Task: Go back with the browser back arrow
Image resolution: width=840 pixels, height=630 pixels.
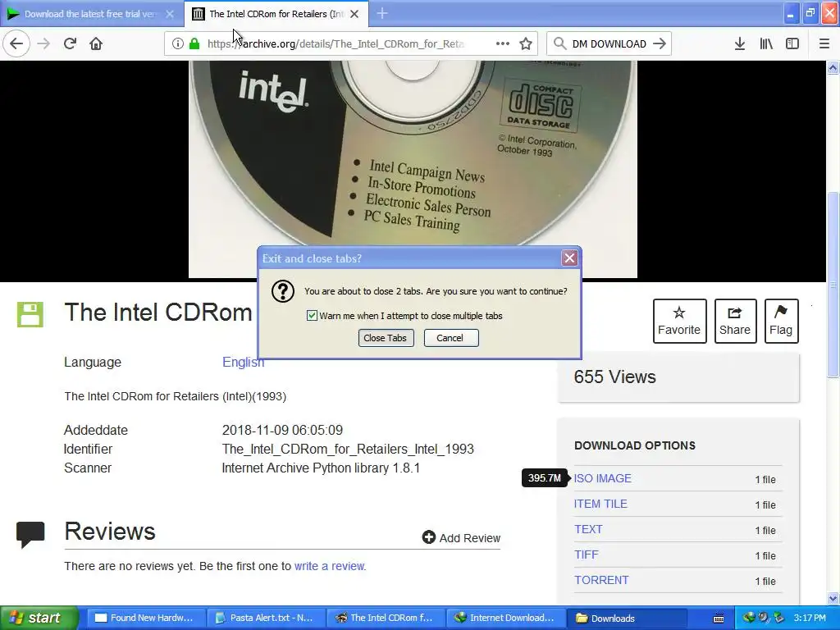Action: click(16, 43)
